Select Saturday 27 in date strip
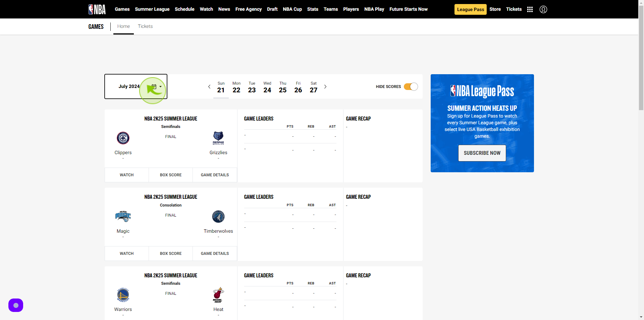The width and height of the screenshot is (644, 320). tap(314, 87)
